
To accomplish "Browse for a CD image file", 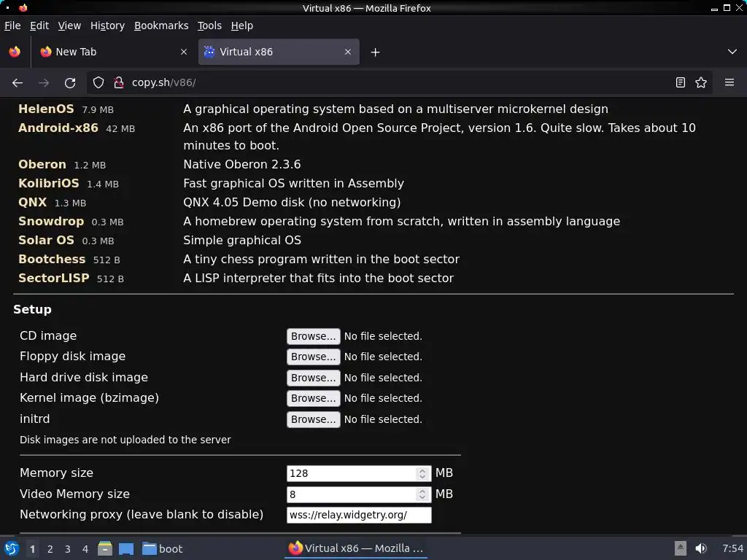I will 313,336.
